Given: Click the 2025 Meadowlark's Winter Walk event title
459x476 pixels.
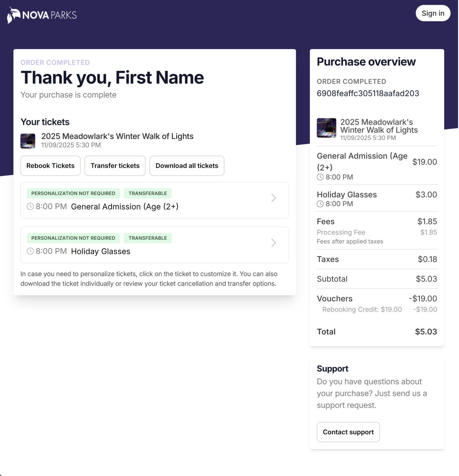Looking at the screenshot, I should click(x=117, y=136).
